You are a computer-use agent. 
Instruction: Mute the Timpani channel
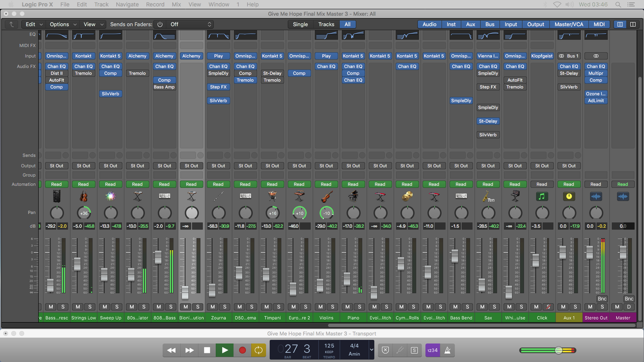pos(266,307)
